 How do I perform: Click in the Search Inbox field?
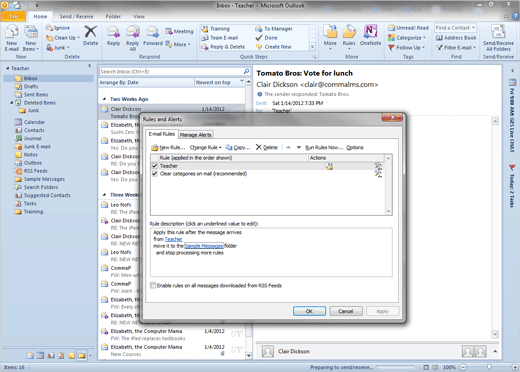[x=171, y=71]
